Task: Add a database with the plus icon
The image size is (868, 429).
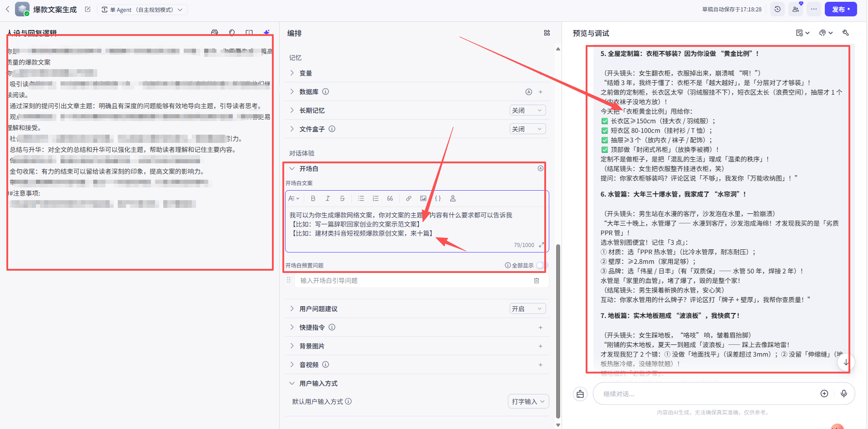Action: pyautogui.click(x=541, y=92)
